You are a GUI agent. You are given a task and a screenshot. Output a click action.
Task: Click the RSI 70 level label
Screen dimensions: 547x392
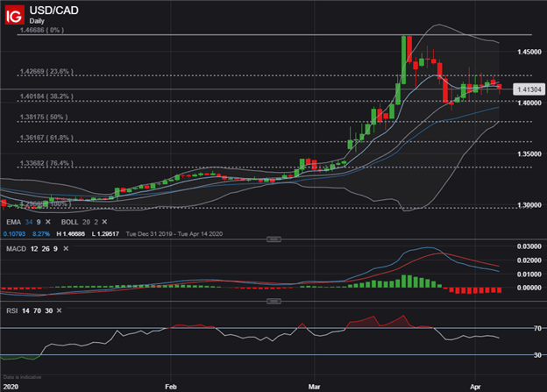537,329
